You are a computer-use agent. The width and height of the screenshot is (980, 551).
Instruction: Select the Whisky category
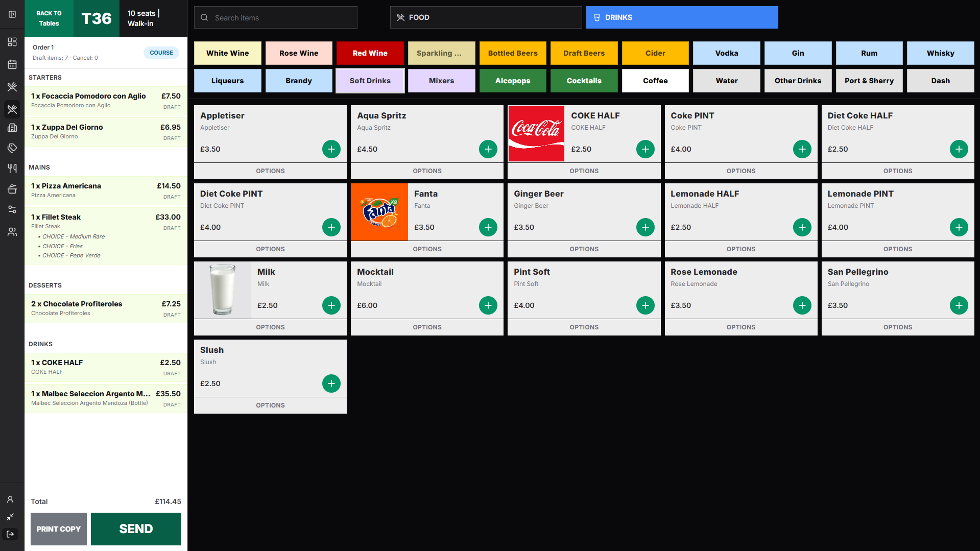(940, 53)
